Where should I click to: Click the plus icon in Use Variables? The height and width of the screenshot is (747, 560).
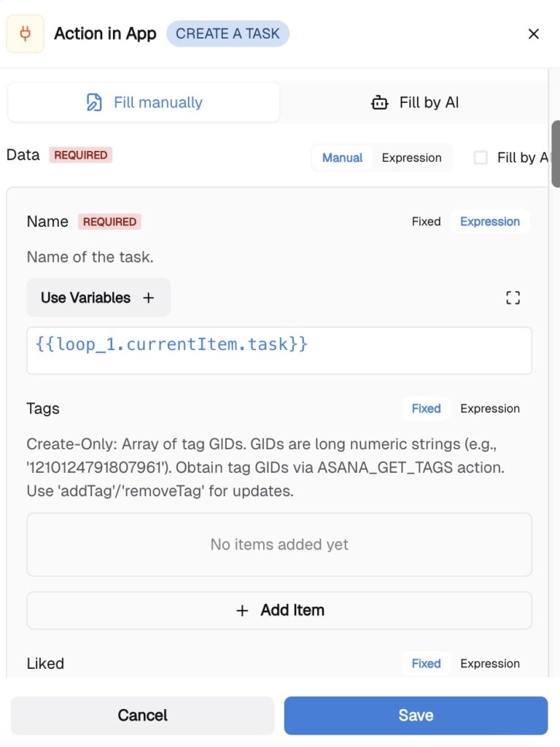[149, 298]
